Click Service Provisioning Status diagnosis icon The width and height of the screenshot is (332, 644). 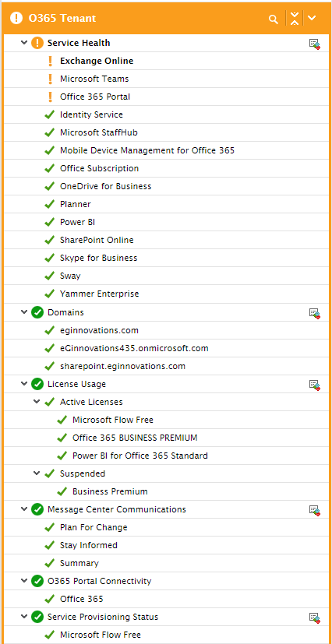(x=315, y=618)
